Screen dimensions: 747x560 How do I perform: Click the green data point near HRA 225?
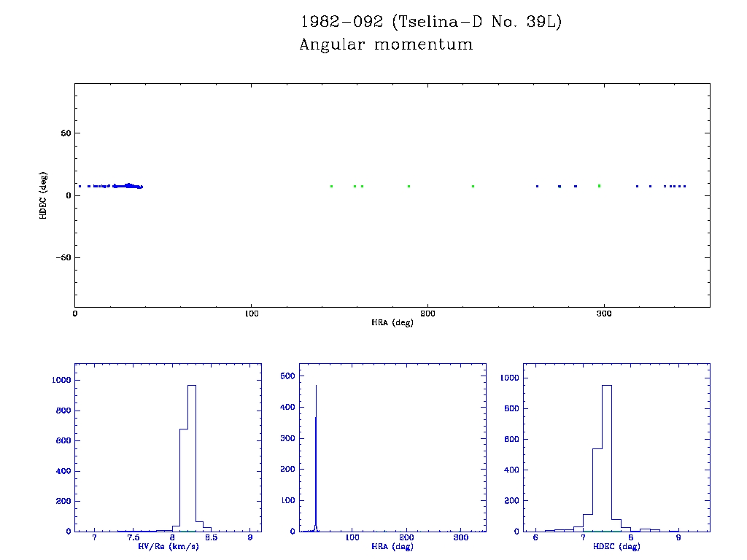(473, 186)
